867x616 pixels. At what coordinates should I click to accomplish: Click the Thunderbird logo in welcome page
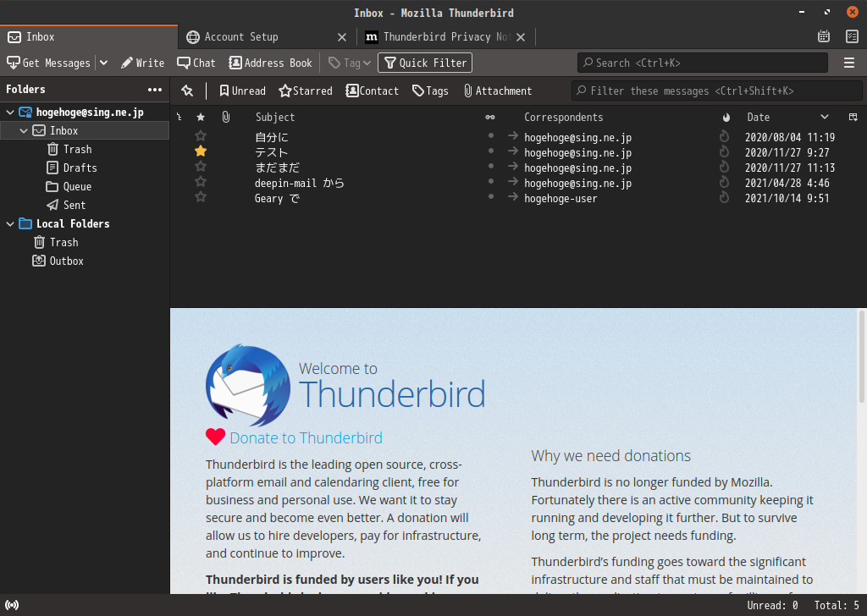tap(248, 385)
